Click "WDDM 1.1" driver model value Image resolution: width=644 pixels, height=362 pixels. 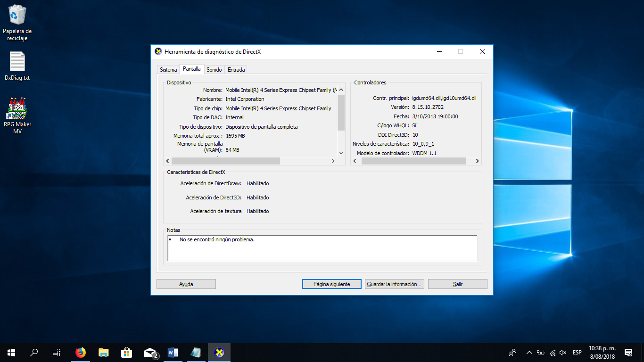[424, 153]
